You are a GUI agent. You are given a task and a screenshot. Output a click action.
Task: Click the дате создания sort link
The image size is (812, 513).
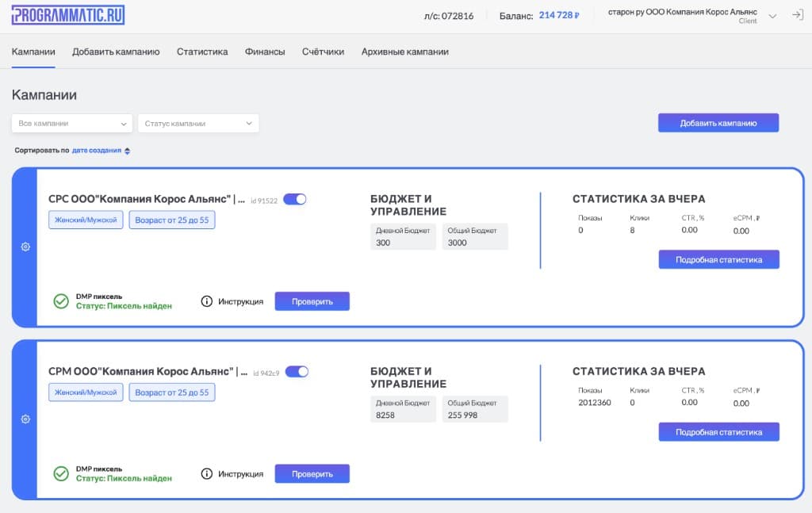point(97,151)
